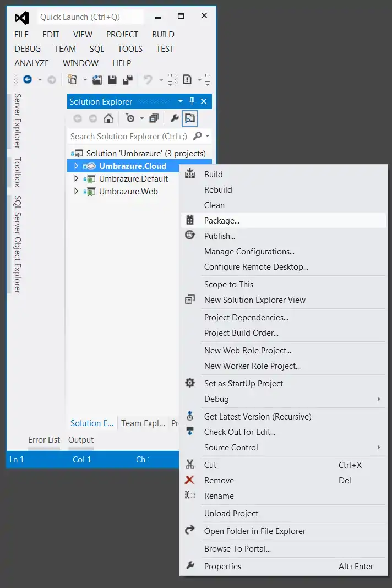This screenshot has width=392, height=588.
Task: Click the Build icon in context menu
Action: [x=190, y=173]
